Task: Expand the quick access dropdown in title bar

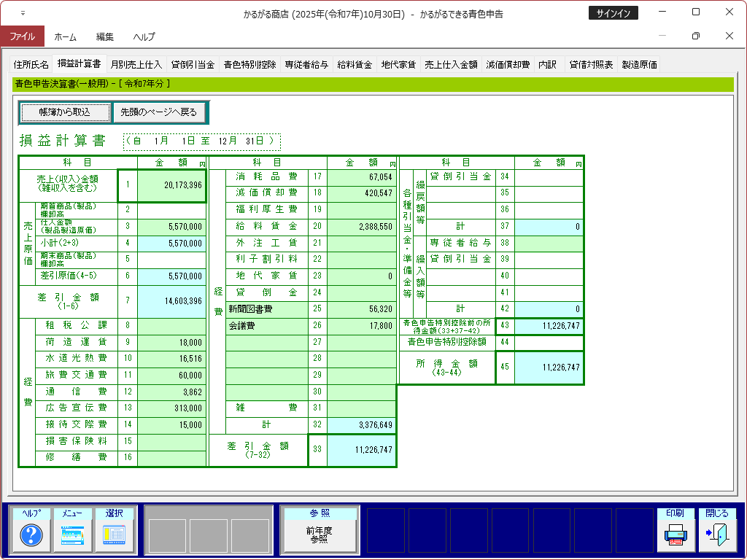Action: pyautogui.click(x=22, y=13)
